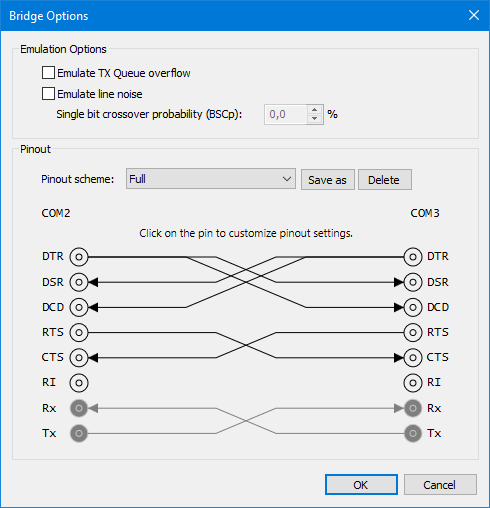Click the COM2 DSR pin
The image size is (490, 508).
point(79,282)
